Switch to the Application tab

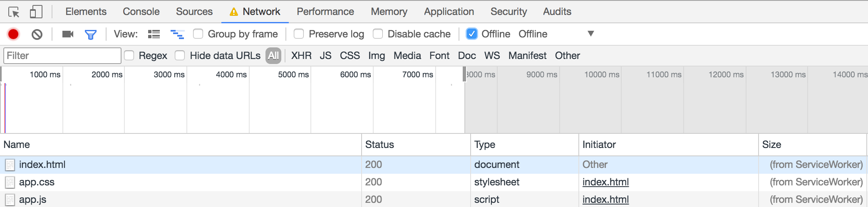(449, 12)
